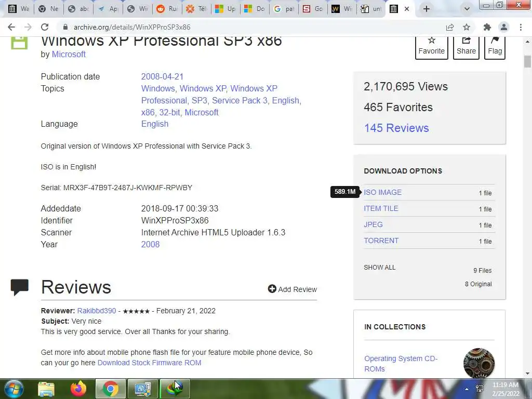Click the gears collection thumbnail
The height and width of the screenshot is (399, 532).
pos(478,363)
